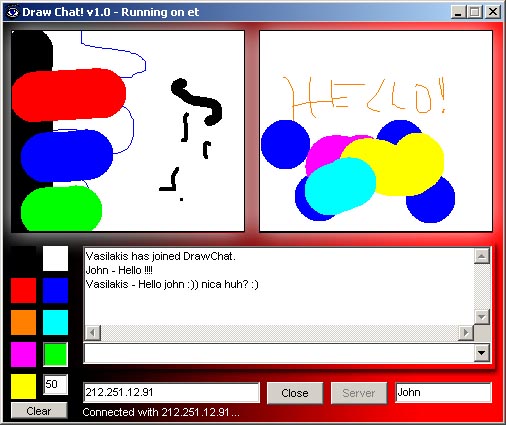Image resolution: width=506 pixels, height=425 pixels.
Task: Pick the blue color swatch
Action: [55, 290]
